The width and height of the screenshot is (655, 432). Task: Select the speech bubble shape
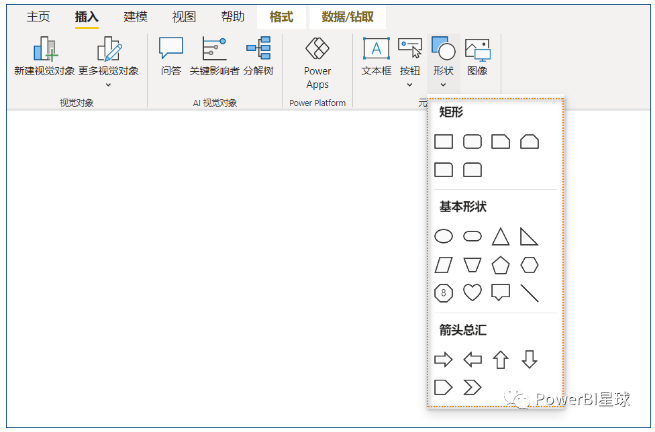(500, 292)
